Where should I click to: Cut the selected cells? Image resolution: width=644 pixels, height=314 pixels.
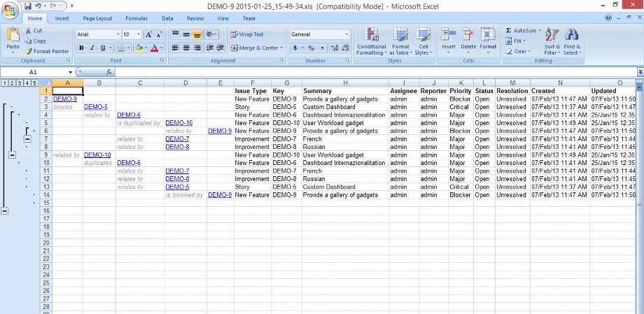(x=34, y=30)
